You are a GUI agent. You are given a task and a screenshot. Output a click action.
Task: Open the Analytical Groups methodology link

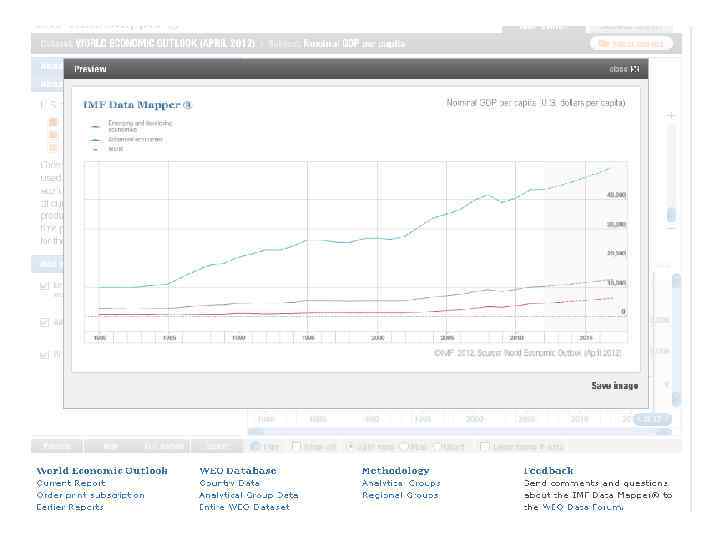pyautogui.click(x=401, y=483)
